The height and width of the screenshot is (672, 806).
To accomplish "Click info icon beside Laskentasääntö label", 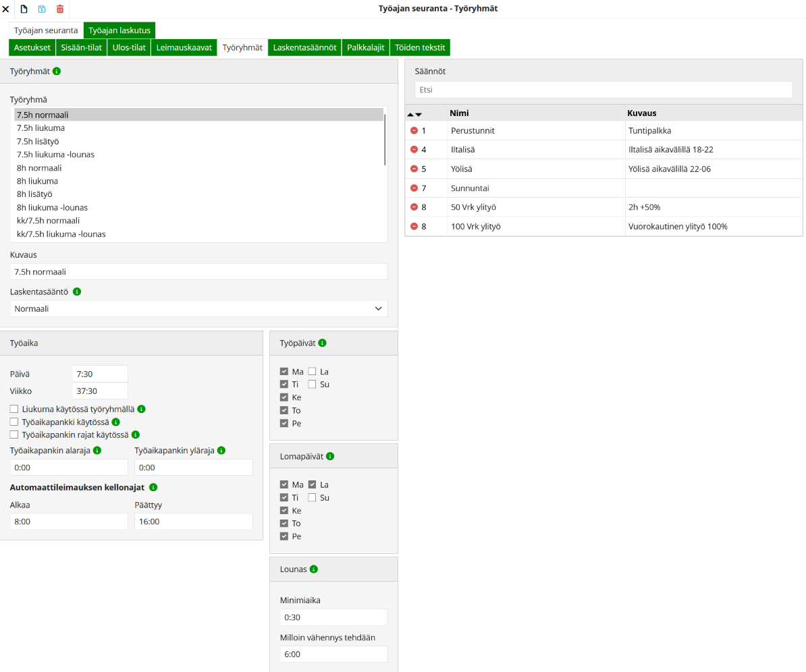I will click(77, 291).
